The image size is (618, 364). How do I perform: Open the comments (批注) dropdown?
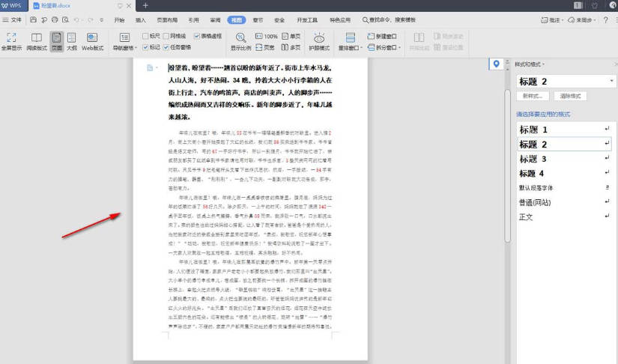click(x=552, y=19)
